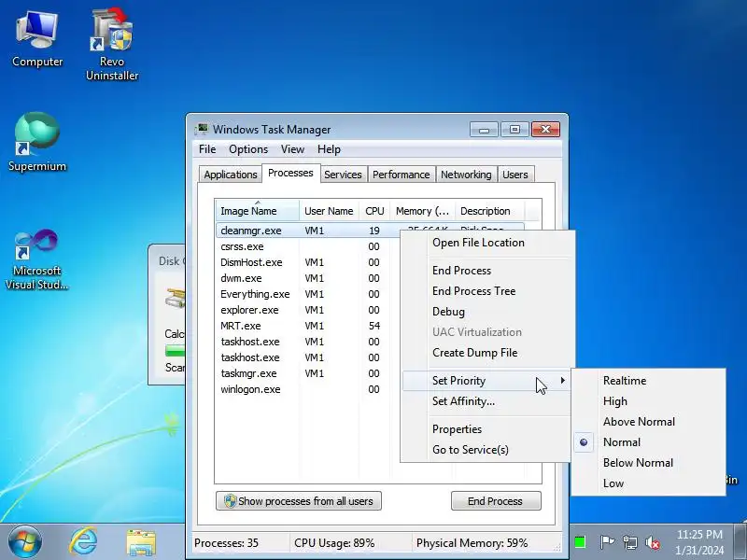Choose Open File Location from context menu
The image size is (747, 560).
(486, 243)
